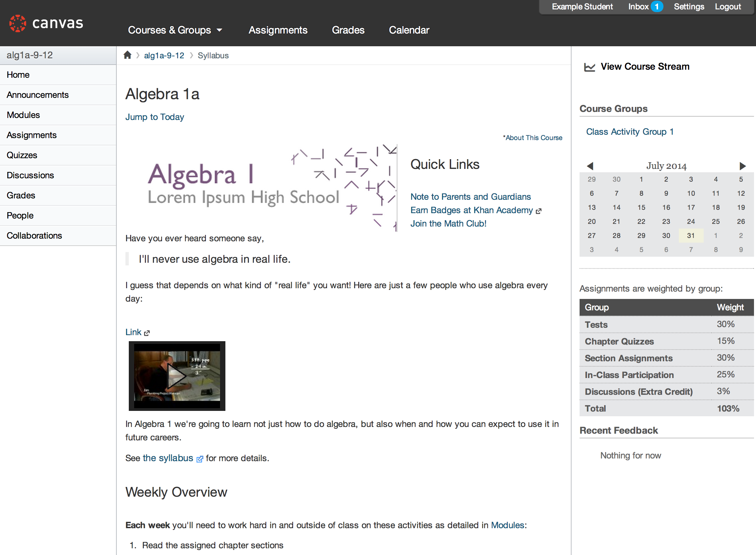
Task: Open the syllabus external link
Action: click(168, 458)
